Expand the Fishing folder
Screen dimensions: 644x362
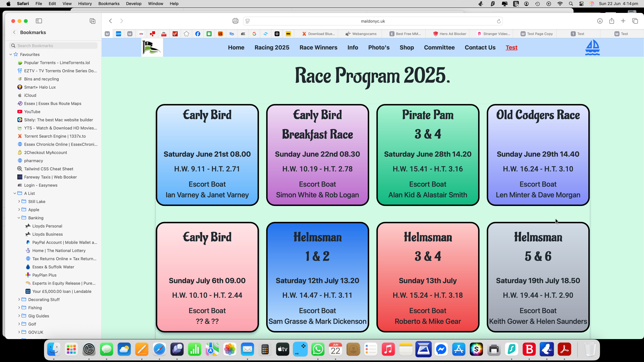19,307
